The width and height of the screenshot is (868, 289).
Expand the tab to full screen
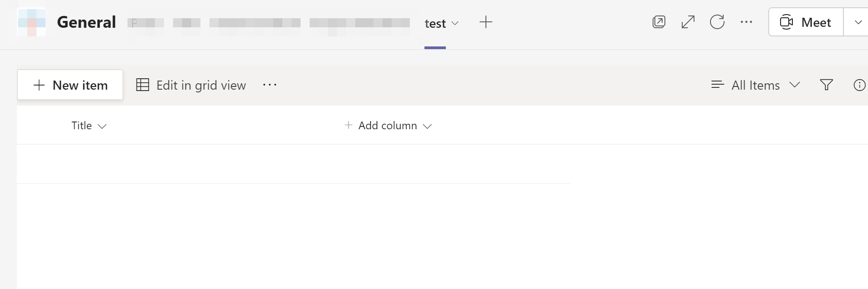coord(688,21)
